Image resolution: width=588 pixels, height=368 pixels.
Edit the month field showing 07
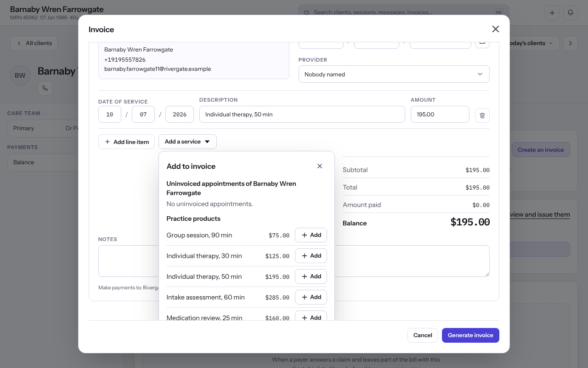[x=143, y=115]
